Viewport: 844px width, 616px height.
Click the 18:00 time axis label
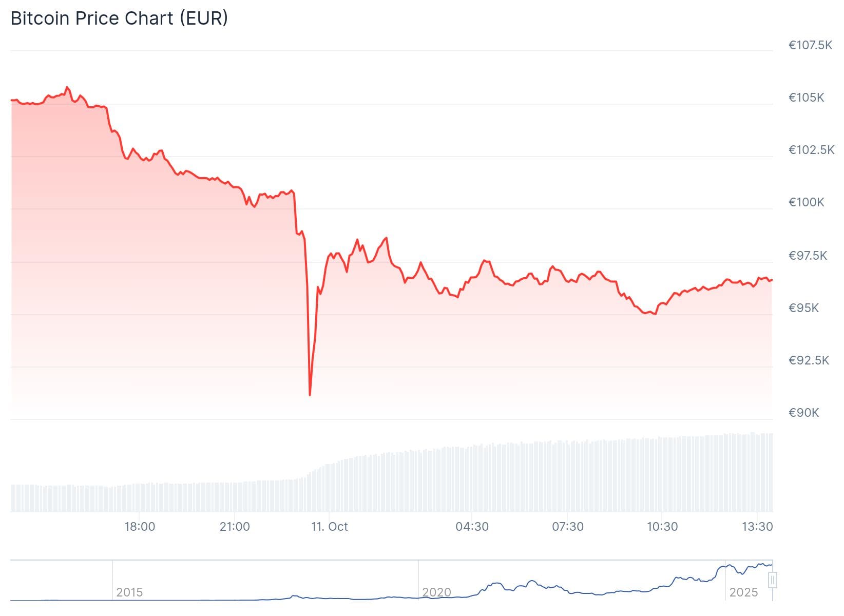click(140, 527)
